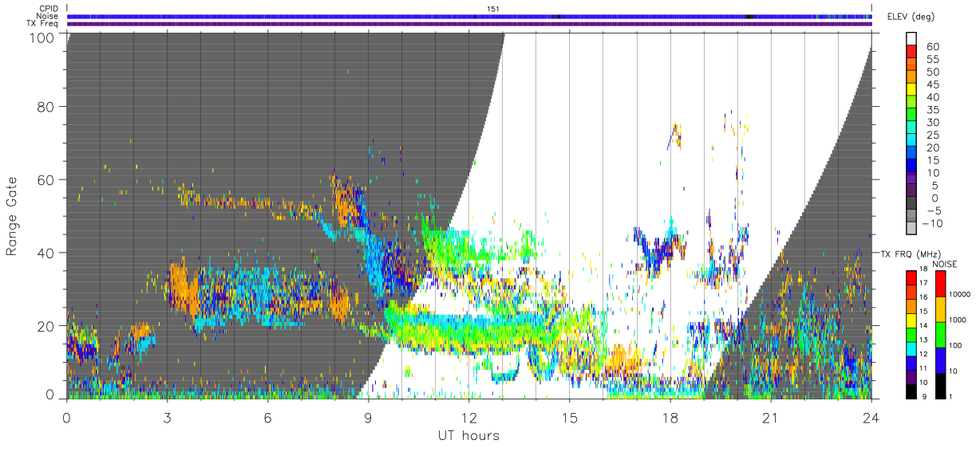Click UT hours tick label 24
Image resolution: width=980 pixels, height=452 pixels.
871,418
